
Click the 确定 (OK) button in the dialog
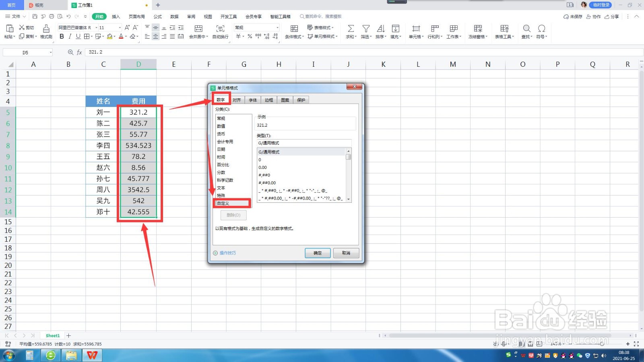(x=318, y=253)
